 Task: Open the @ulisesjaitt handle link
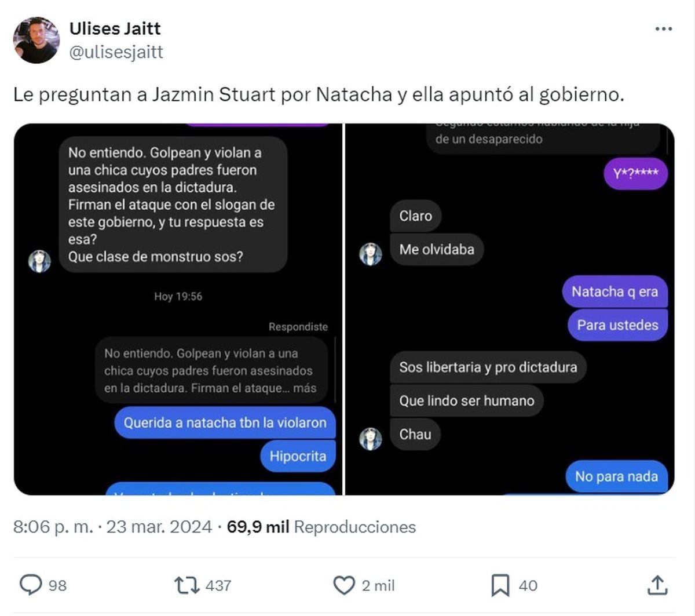pyautogui.click(x=116, y=52)
